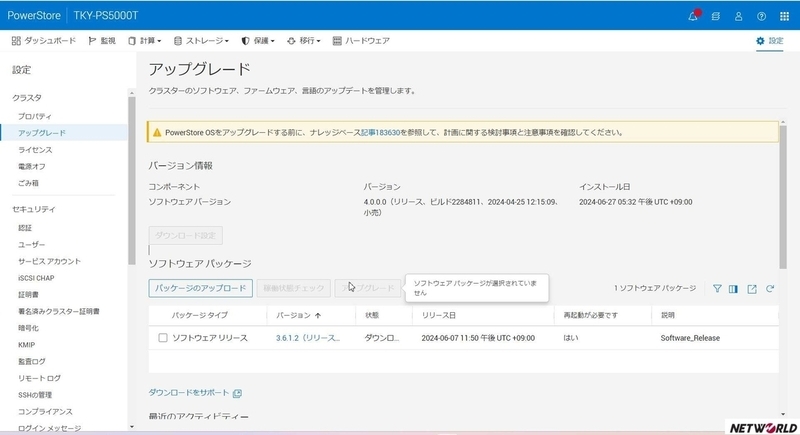Sort by 再起動が必要です column header
This screenshot has height=435, width=800.
[x=590, y=315]
